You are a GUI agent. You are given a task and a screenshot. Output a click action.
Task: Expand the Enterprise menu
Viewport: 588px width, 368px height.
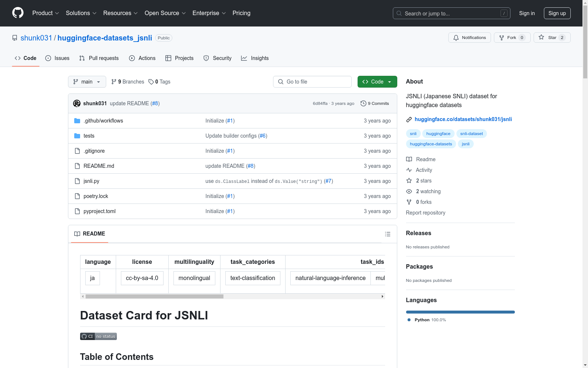coord(209,13)
